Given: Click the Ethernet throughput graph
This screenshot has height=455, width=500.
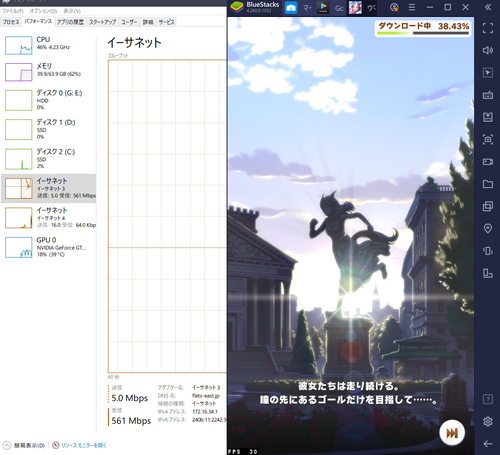Looking at the screenshot, I should (x=167, y=216).
